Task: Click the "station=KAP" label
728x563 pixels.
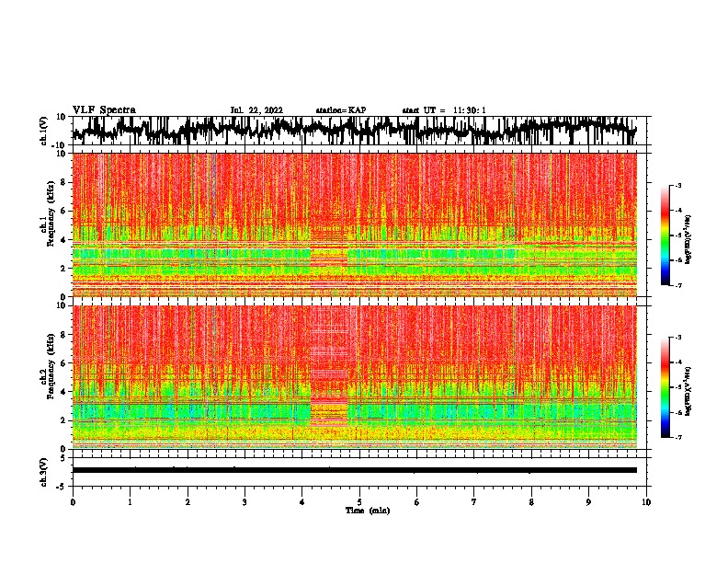Action: pyautogui.click(x=341, y=110)
